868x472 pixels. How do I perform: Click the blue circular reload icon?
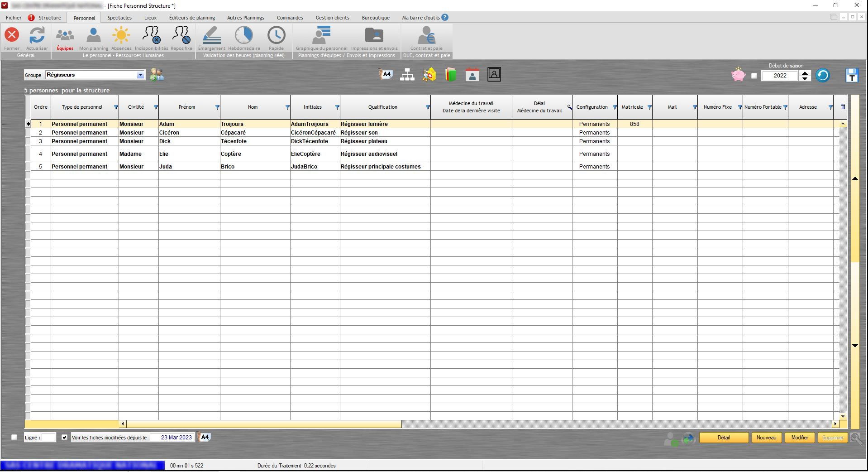point(823,75)
